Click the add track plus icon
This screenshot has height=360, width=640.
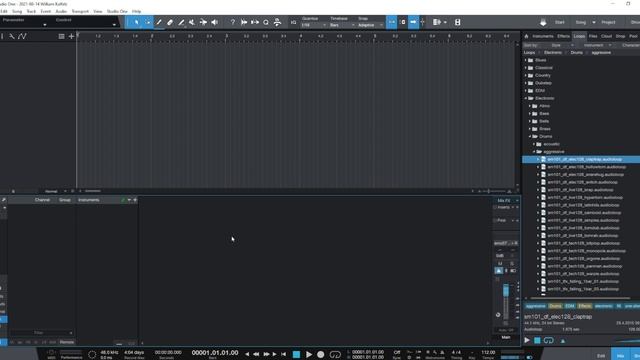(x=71, y=36)
